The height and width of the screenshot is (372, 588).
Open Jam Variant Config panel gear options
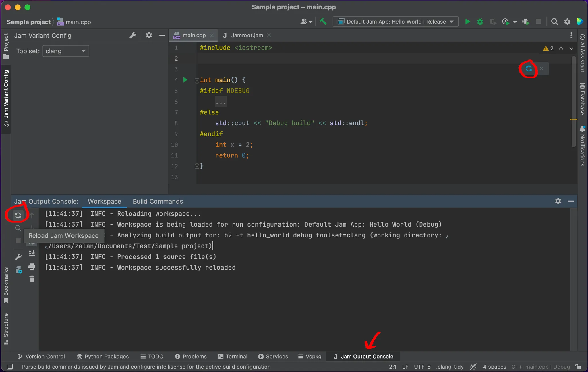[x=149, y=35]
